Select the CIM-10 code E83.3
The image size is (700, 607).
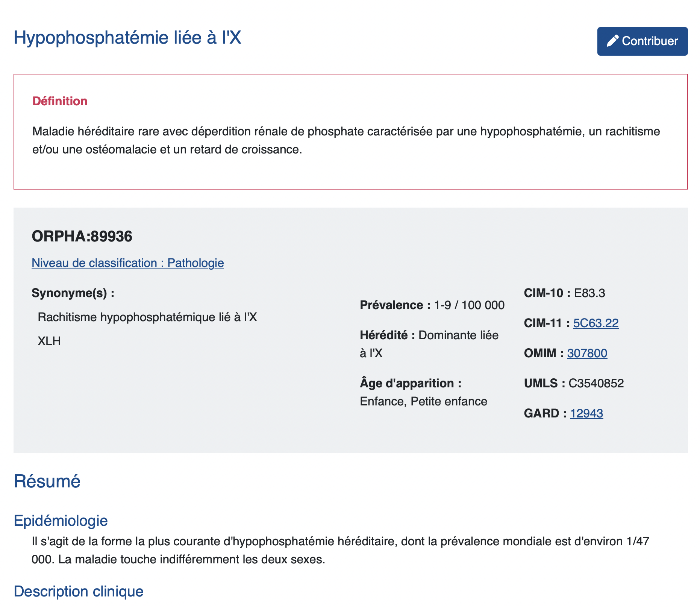point(589,293)
